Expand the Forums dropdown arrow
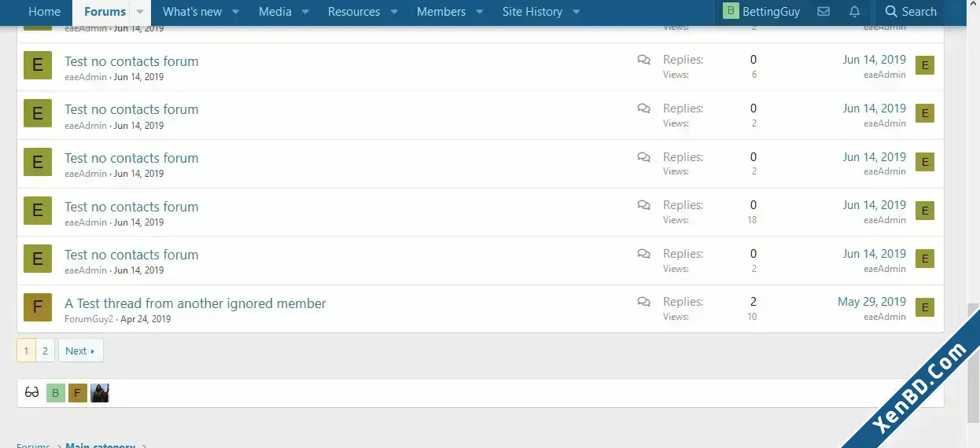This screenshot has height=448, width=980. (x=140, y=12)
